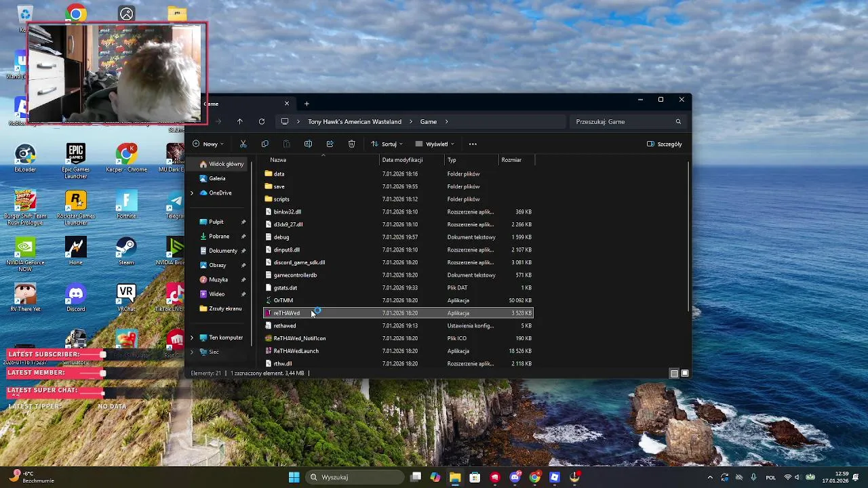Toggle the Szczegóły details pane
This screenshot has height=488, width=868.
[x=665, y=144]
